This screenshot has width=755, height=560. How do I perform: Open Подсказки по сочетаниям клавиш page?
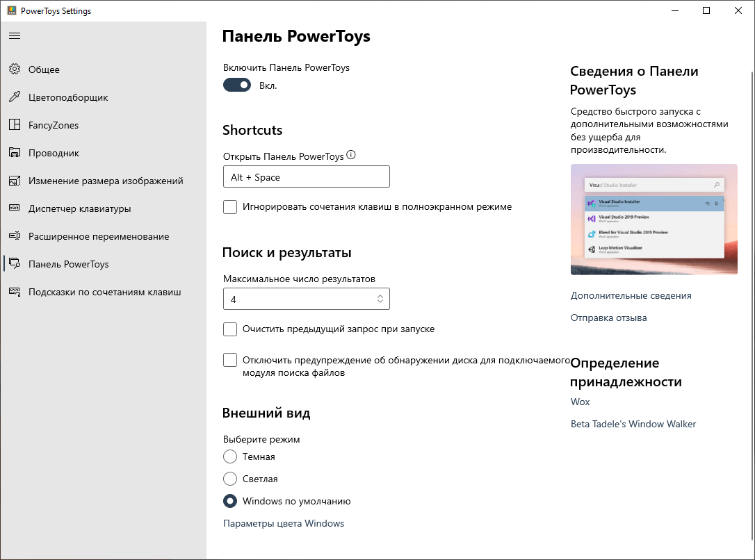104,292
